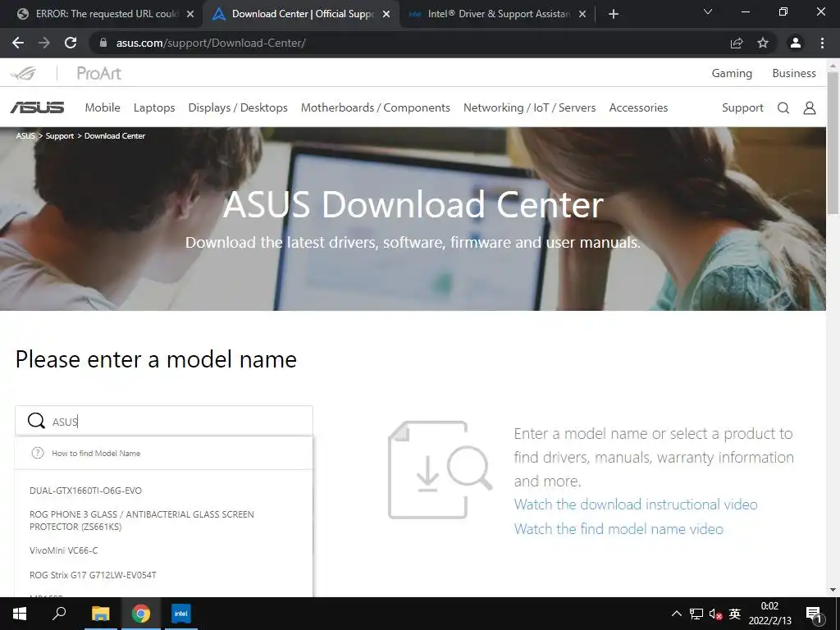
Task: Open the Intel app on the taskbar
Action: pos(181,614)
